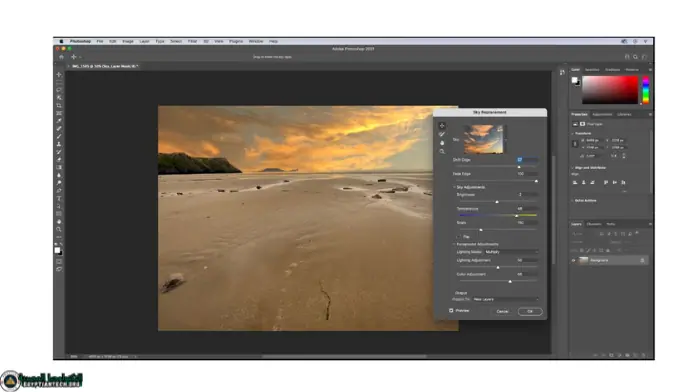Open the workspace switcher at top right
698x392 pixels.
(x=644, y=57)
